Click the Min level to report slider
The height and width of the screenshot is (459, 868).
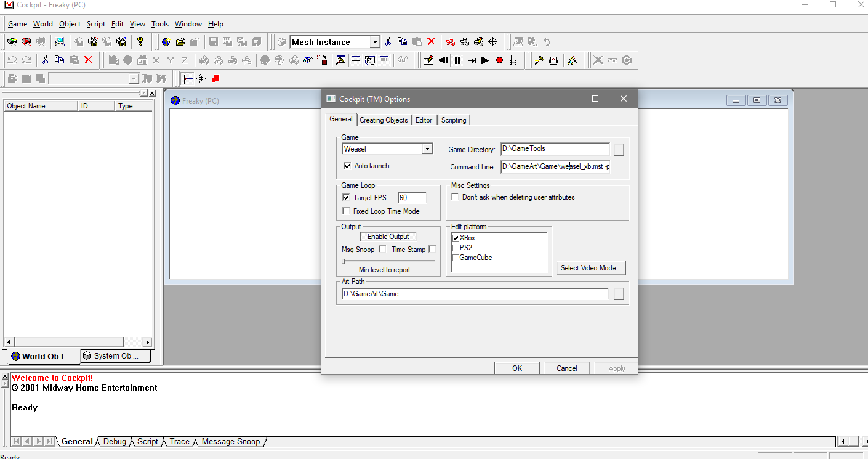click(388, 261)
